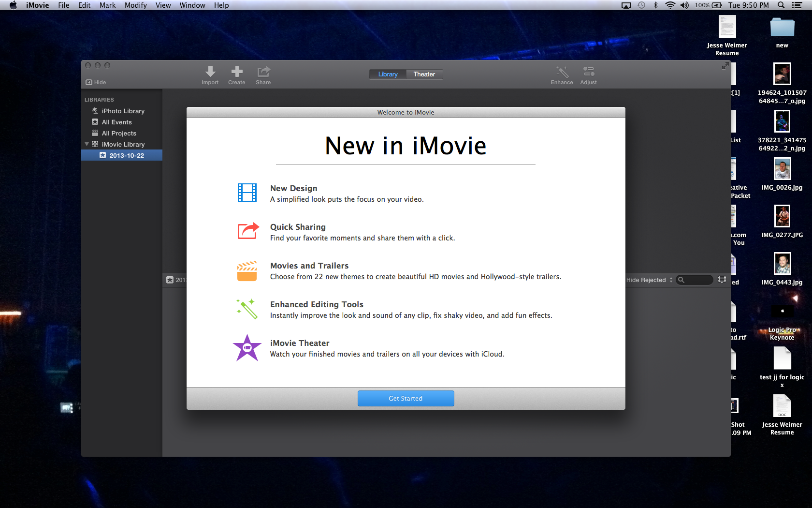Open the Hide Rejected dropdown
812x508 pixels.
tap(650, 280)
